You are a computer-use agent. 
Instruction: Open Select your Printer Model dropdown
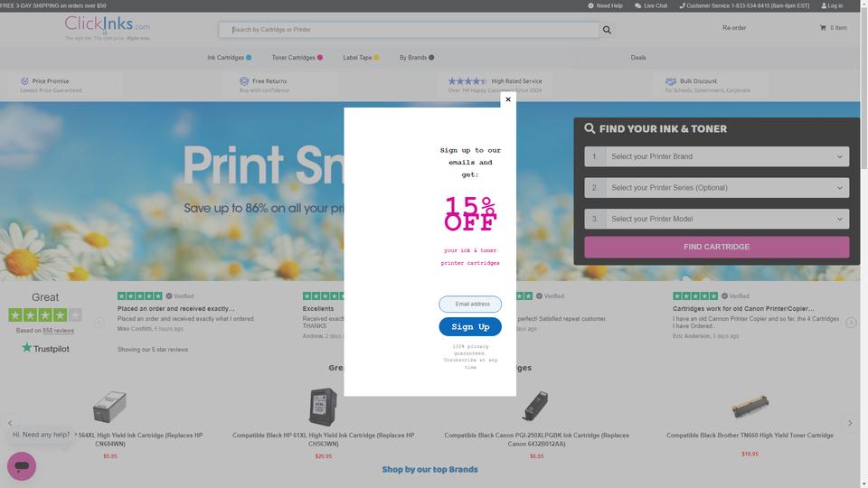tap(716, 219)
